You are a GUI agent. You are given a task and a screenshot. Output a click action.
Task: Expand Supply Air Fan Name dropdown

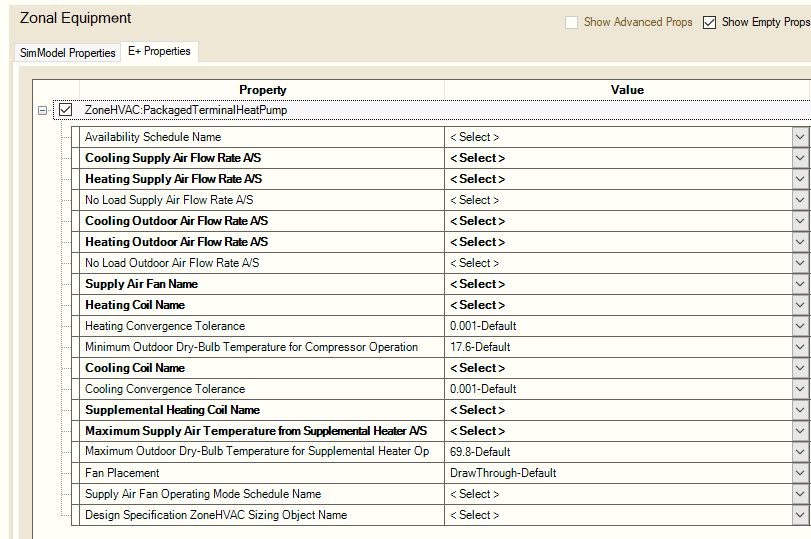(800, 284)
